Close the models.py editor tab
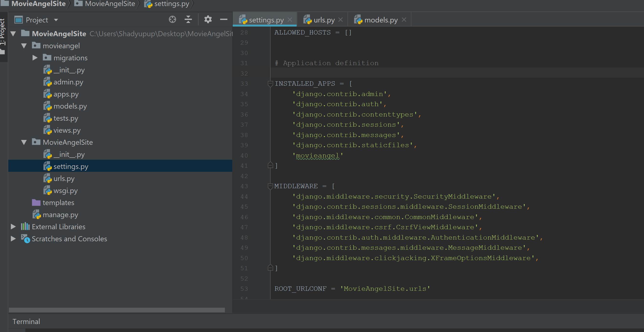The width and height of the screenshot is (644, 332). coord(404,20)
